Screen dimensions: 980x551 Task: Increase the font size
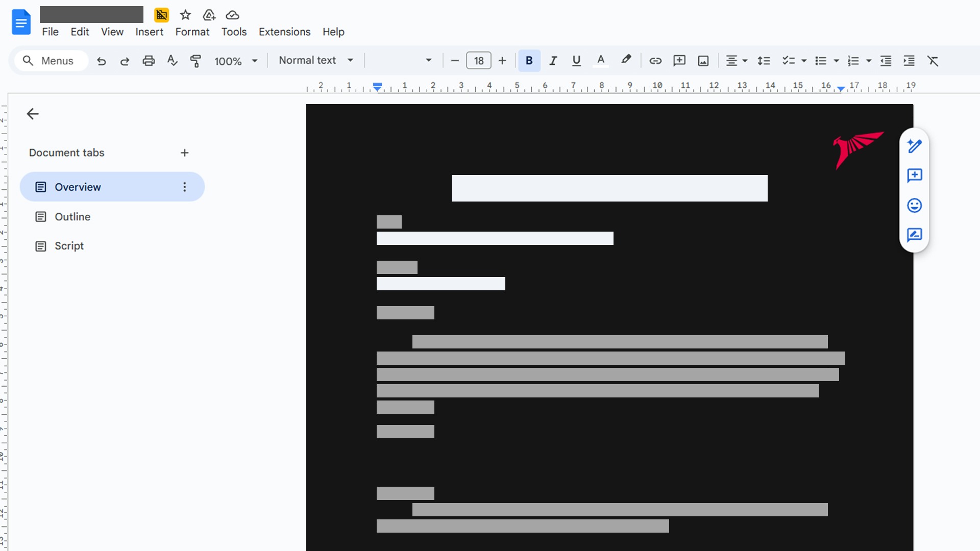click(x=502, y=61)
